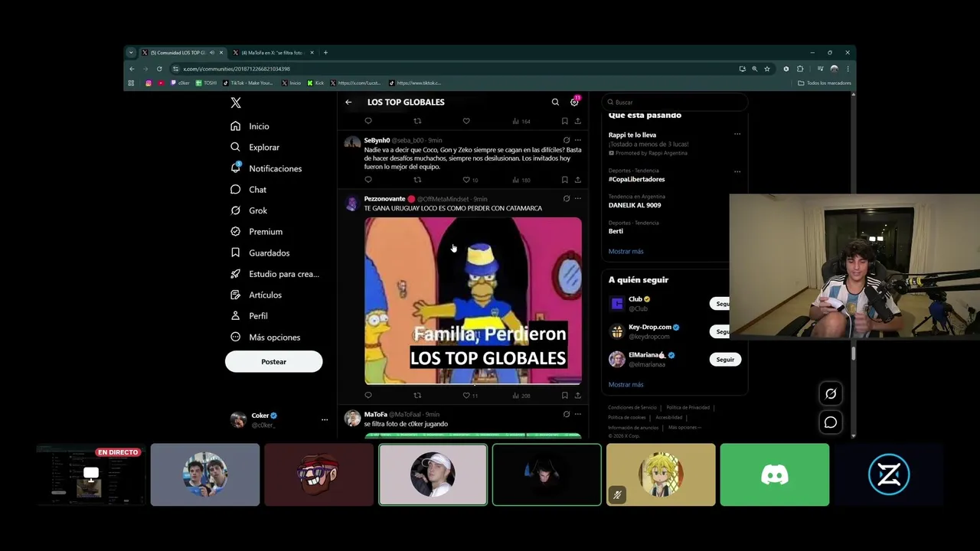Image resolution: width=980 pixels, height=551 pixels.
Task: Bookmark SeBynh0's post
Action: (x=565, y=180)
